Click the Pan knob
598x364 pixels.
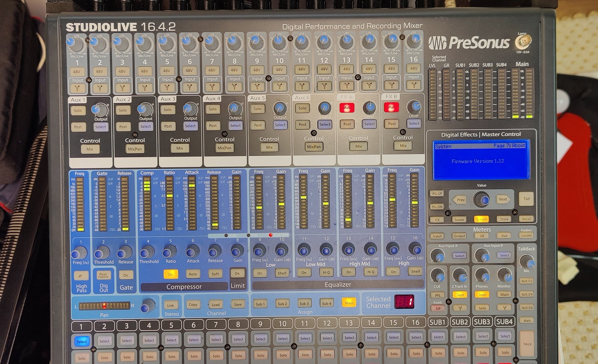[x=148, y=305]
